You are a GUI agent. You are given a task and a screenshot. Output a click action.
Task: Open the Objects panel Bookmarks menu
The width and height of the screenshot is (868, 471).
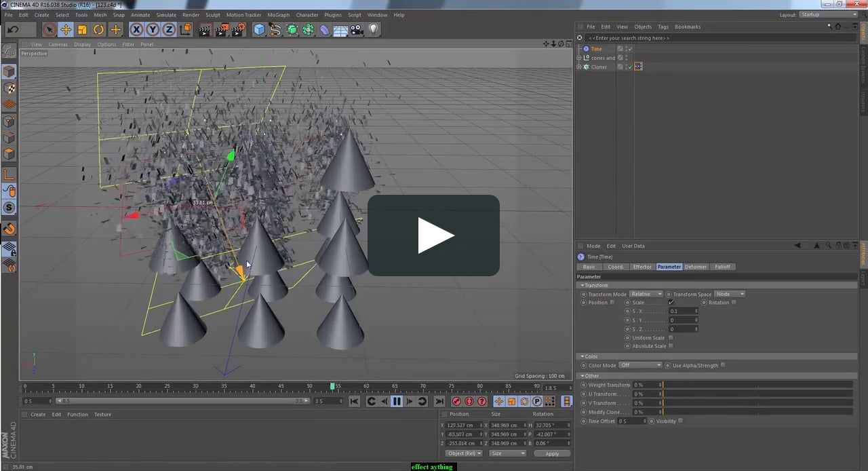[x=688, y=26]
